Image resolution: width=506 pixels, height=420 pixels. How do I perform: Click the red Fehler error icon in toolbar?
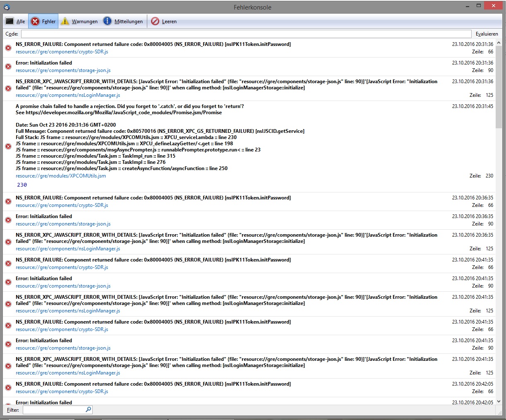point(35,22)
